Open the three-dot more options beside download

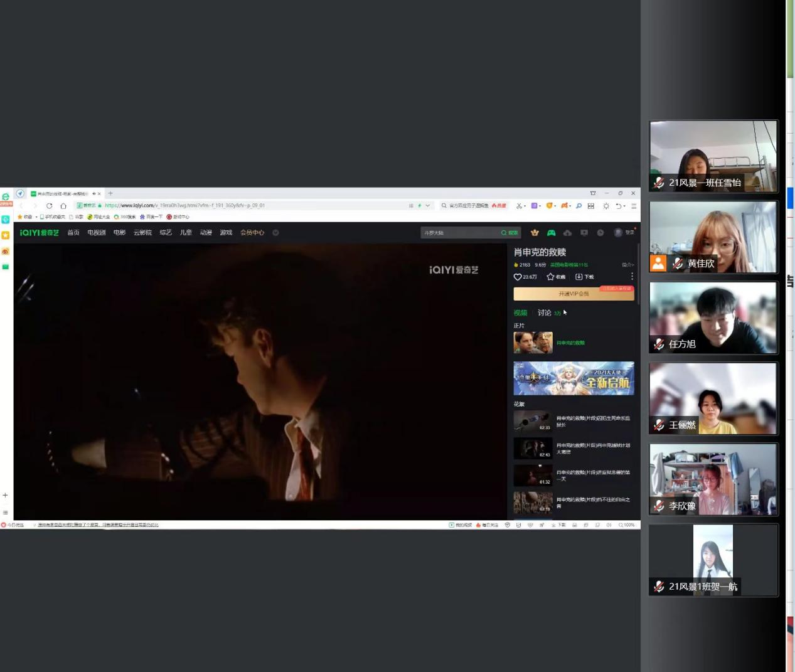[632, 277]
